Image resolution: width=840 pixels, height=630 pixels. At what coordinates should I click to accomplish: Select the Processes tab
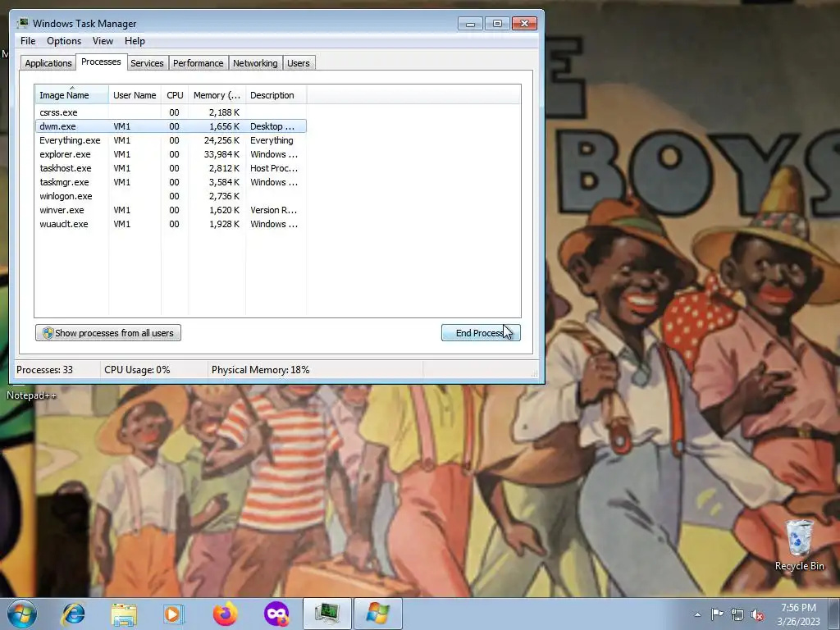tap(101, 62)
